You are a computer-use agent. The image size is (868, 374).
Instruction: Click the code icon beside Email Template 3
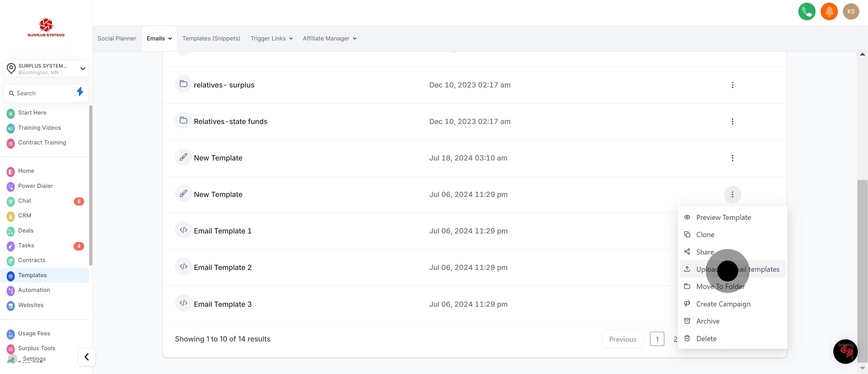(183, 303)
